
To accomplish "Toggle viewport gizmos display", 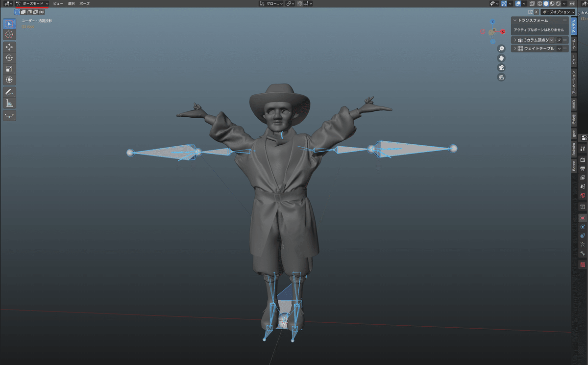I will coord(504,3).
